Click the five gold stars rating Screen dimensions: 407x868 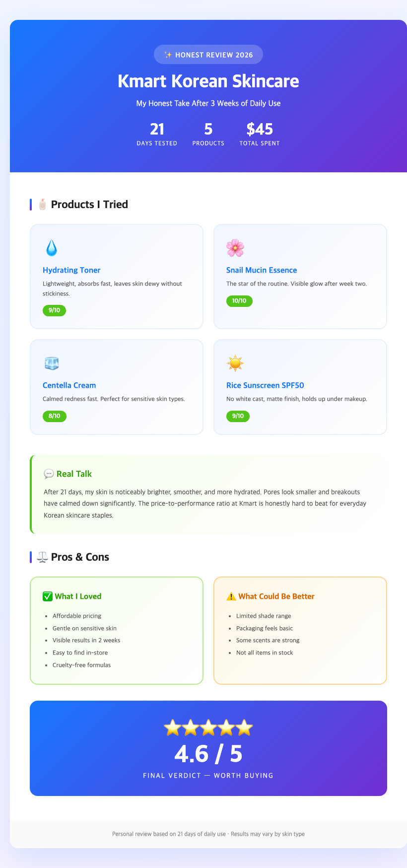(x=208, y=728)
